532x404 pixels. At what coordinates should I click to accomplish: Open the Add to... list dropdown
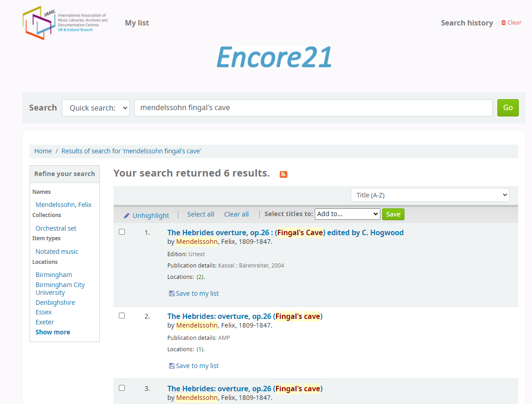tap(347, 214)
